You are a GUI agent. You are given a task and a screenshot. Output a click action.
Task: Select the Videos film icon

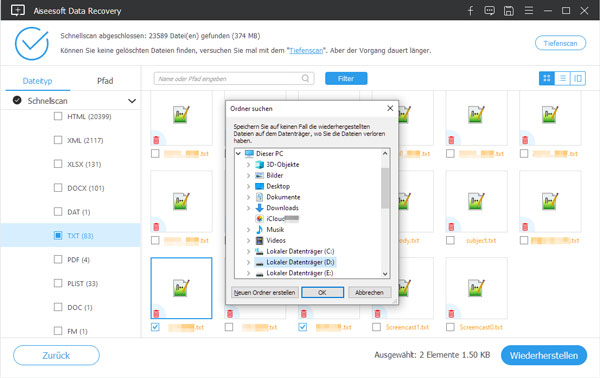(x=259, y=240)
